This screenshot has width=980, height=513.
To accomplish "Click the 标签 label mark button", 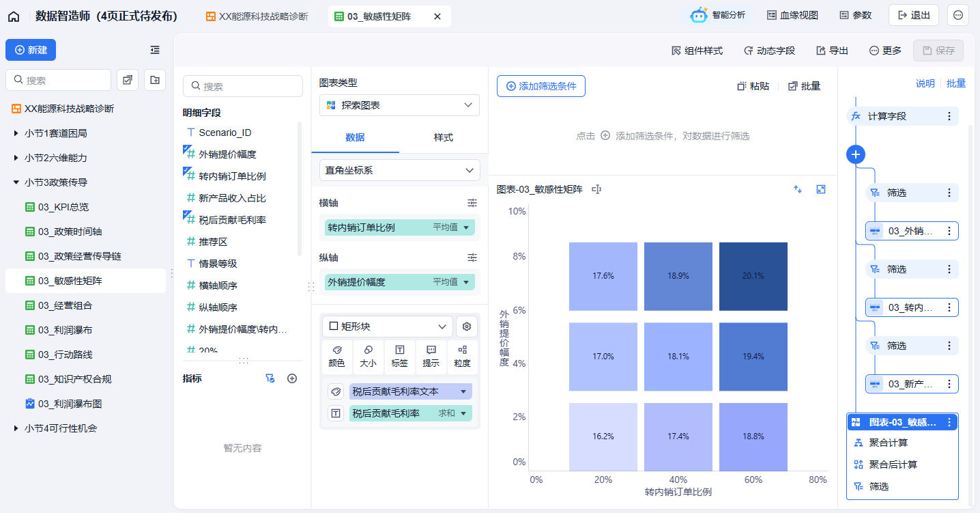I will 400,357.
